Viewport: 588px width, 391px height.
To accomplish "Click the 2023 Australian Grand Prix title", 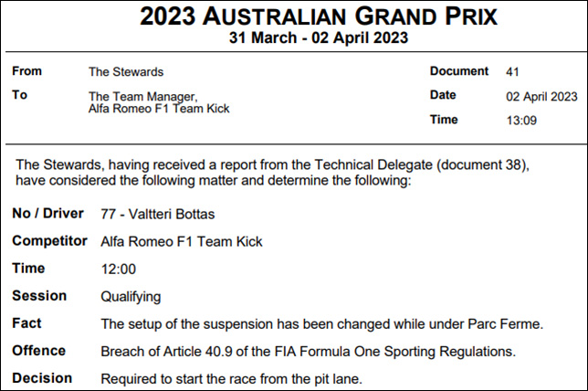I will [x=293, y=16].
